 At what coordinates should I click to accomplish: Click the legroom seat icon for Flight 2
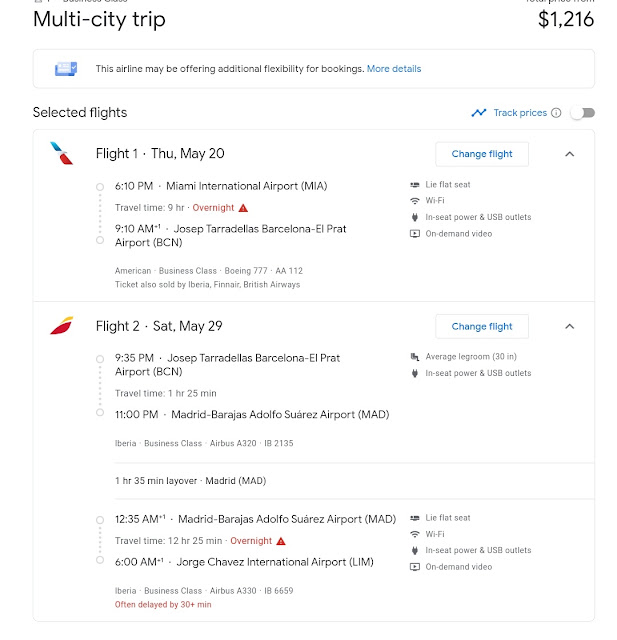[x=415, y=357]
